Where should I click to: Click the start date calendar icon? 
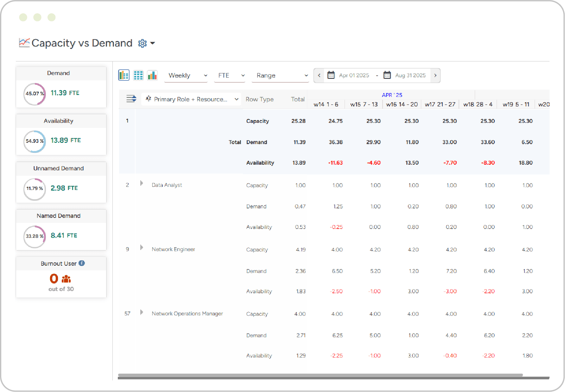point(331,75)
